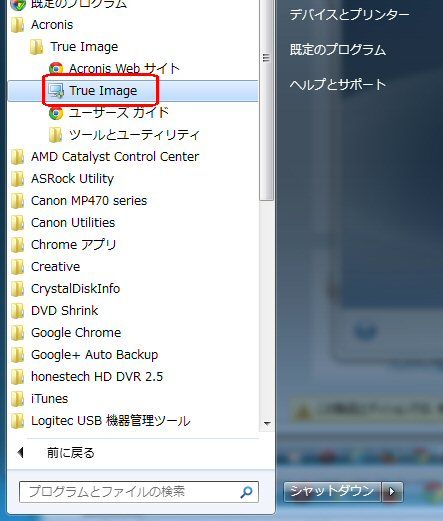Focus プログラムとファイルの検索 search box
The width and height of the screenshot is (443, 521).
(x=139, y=492)
